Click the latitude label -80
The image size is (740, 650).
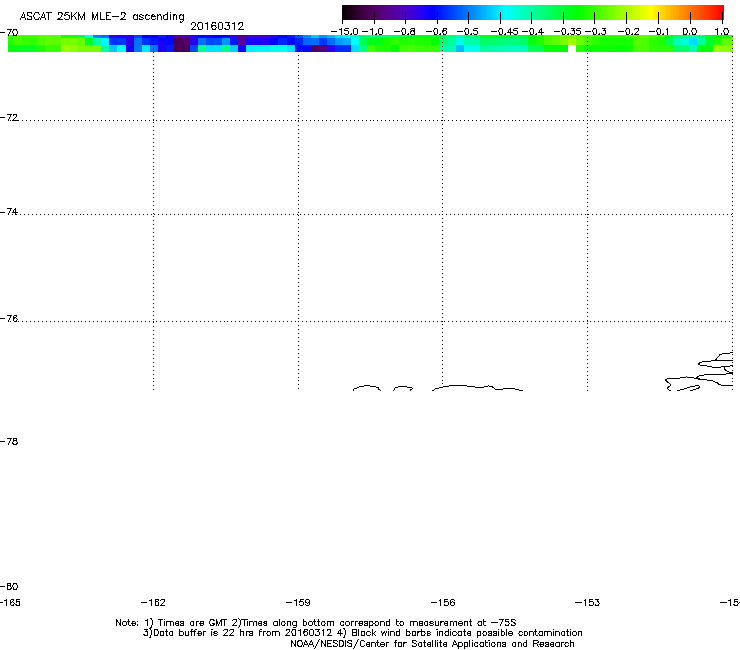point(9,587)
